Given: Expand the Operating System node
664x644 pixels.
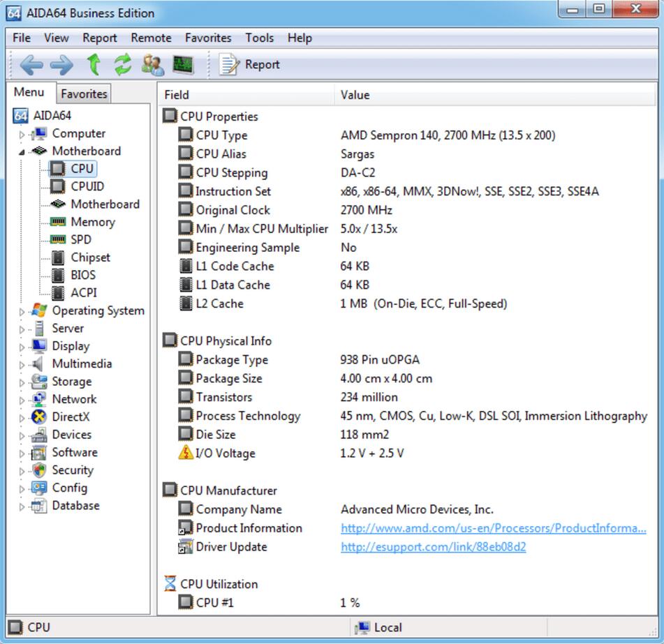Looking at the screenshot, I should (22, 311).
